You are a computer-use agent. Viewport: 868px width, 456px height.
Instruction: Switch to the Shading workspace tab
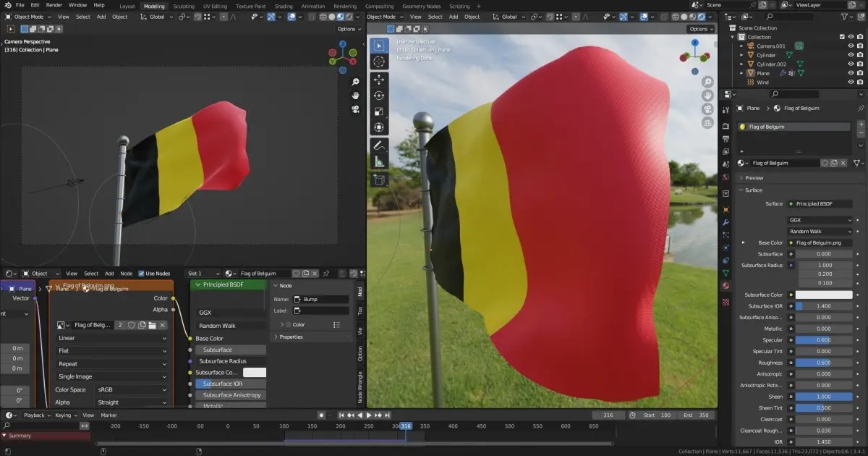284,6
